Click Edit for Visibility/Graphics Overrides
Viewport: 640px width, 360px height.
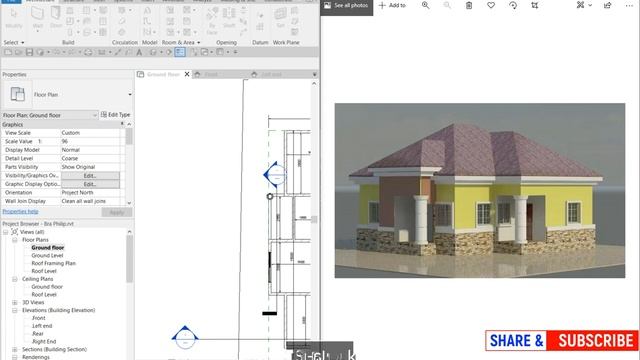coord(90,176)
